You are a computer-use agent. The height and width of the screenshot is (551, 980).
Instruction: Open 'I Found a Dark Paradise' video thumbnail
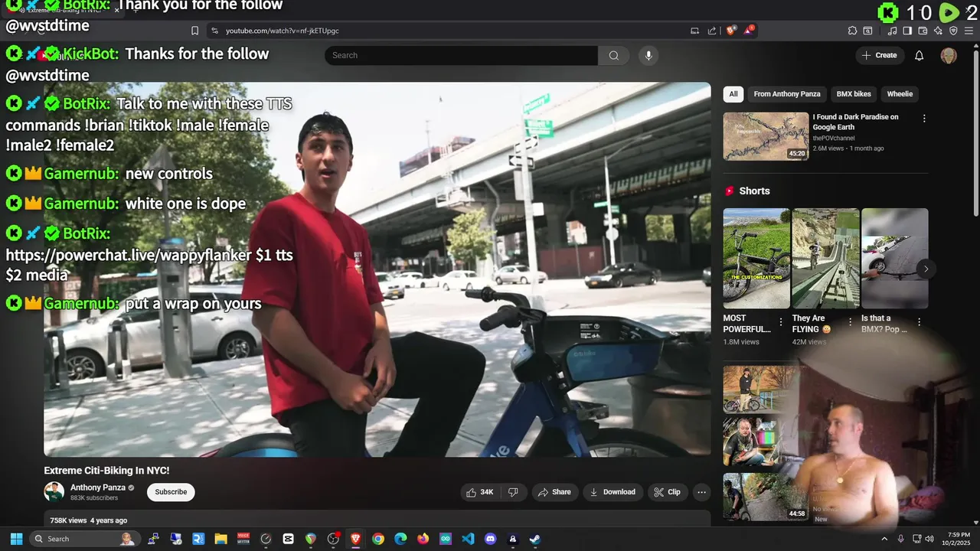point(766,136)
